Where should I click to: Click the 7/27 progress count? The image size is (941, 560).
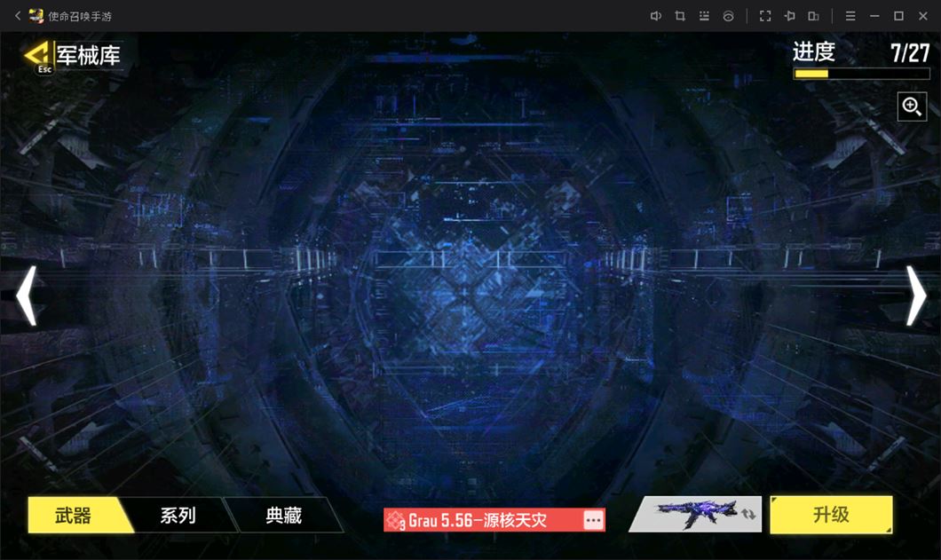tap(910, 53)
